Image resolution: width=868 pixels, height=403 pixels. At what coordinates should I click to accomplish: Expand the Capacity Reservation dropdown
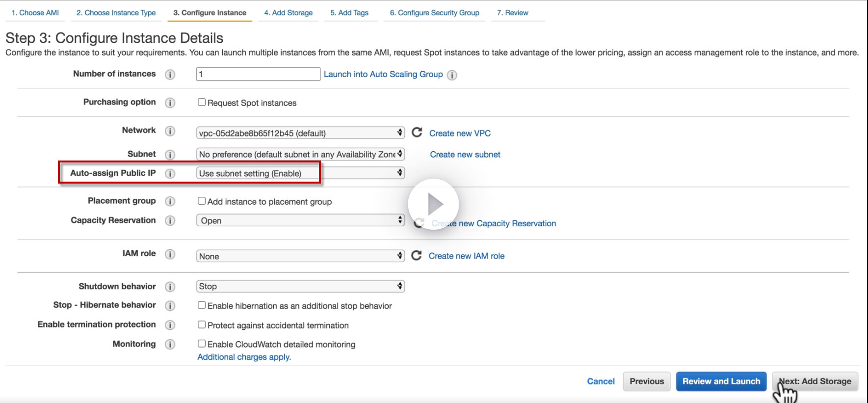point(300,220)
